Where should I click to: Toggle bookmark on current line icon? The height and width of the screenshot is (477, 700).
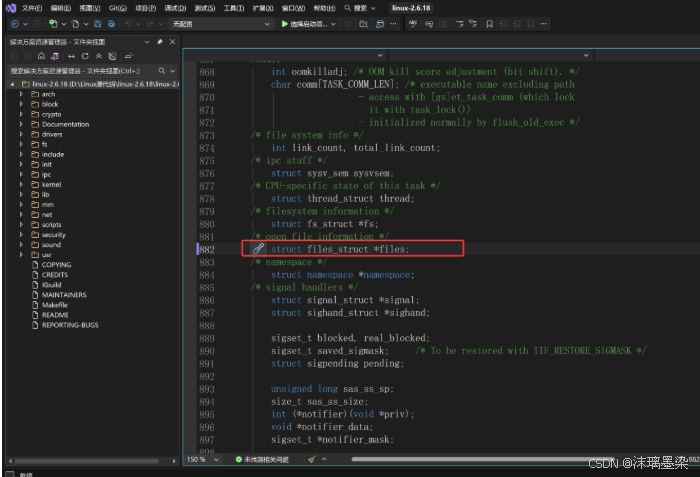click(x=489, y=24)
